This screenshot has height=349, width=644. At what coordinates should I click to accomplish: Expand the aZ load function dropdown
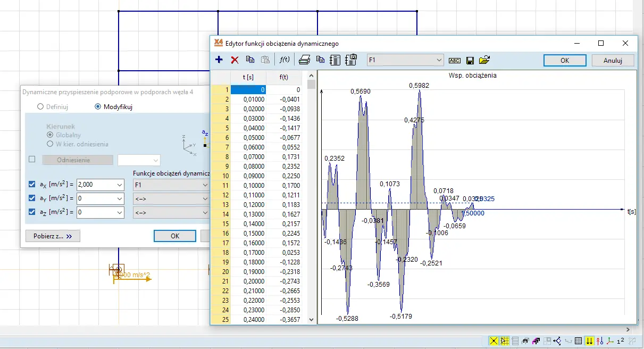(x=205, y=212)
